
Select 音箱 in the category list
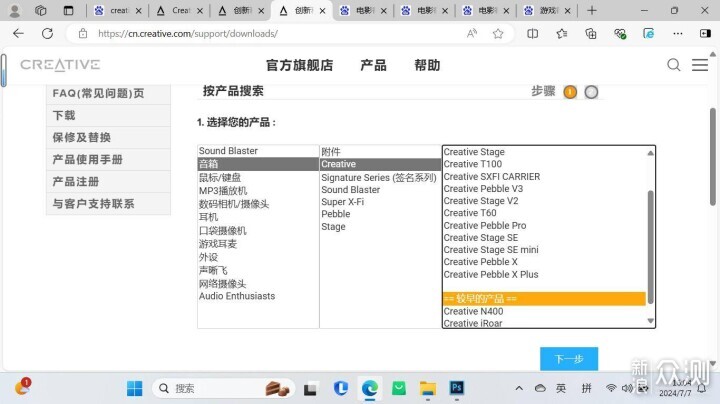tap(258, 164)
